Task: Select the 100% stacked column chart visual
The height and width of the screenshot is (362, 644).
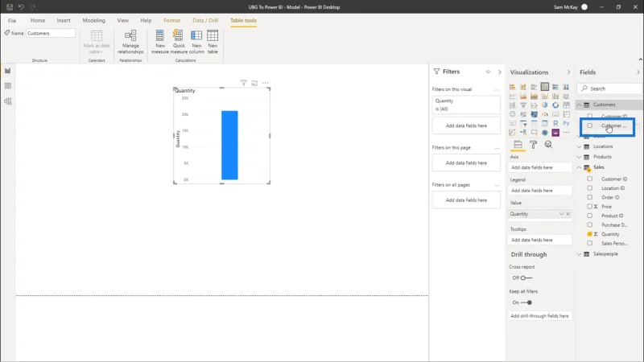Action: [567, 87]
